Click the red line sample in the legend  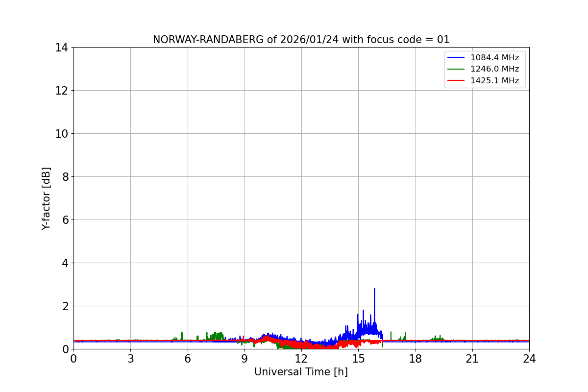(x=457, y=81)
